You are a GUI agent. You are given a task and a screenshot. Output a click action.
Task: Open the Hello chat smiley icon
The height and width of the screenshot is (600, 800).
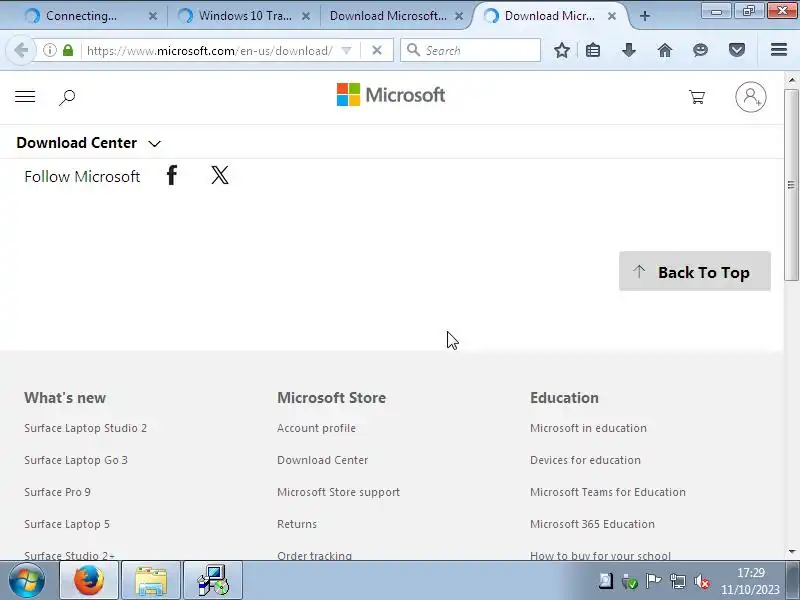tap(701, 50)
